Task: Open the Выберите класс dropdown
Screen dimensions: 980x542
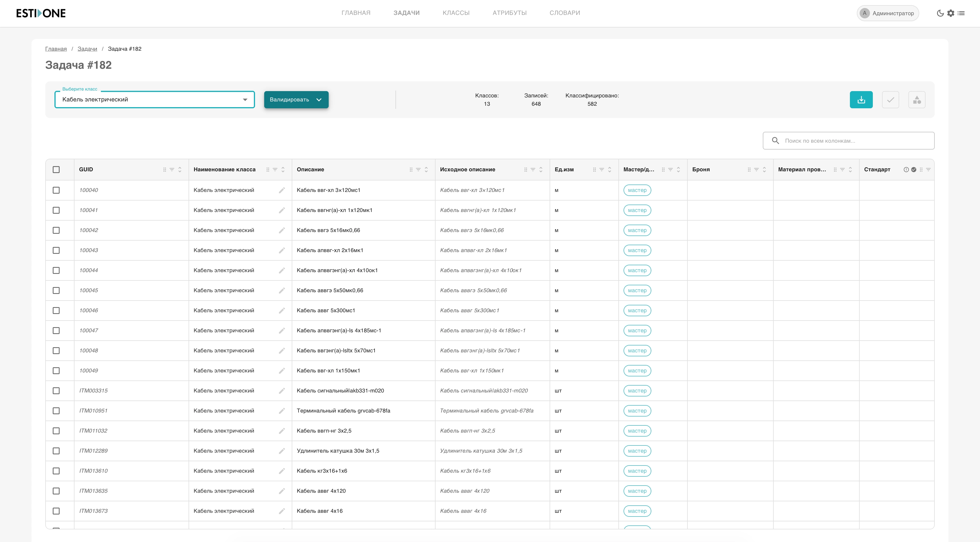Action: point(154,100)
